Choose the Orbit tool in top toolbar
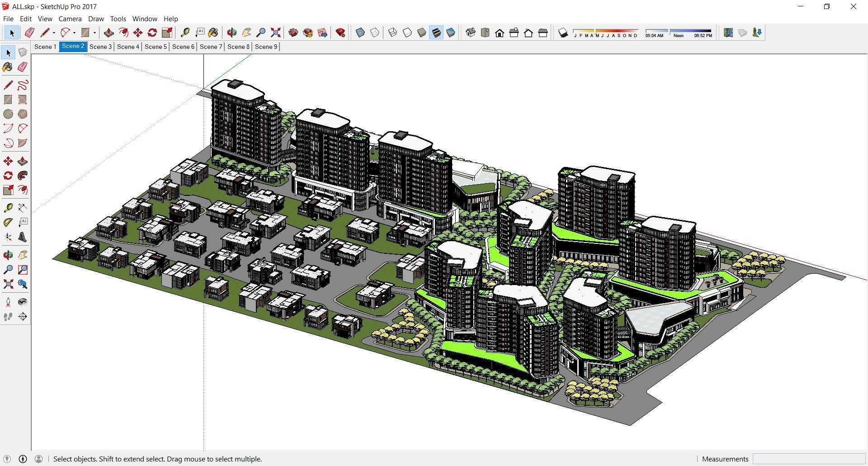868x466 pixels. [x=232, y=33]
